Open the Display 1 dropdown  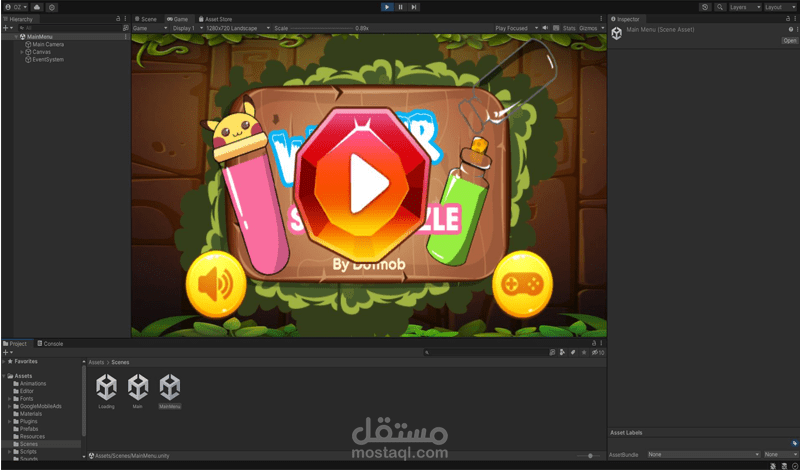187,28
